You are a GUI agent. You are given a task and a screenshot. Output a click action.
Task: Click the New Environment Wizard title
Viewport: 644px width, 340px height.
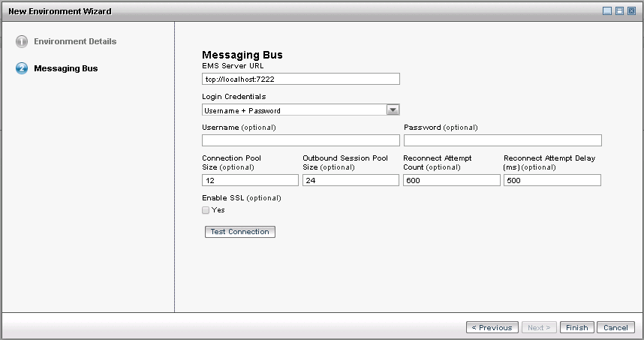point(60,11)
